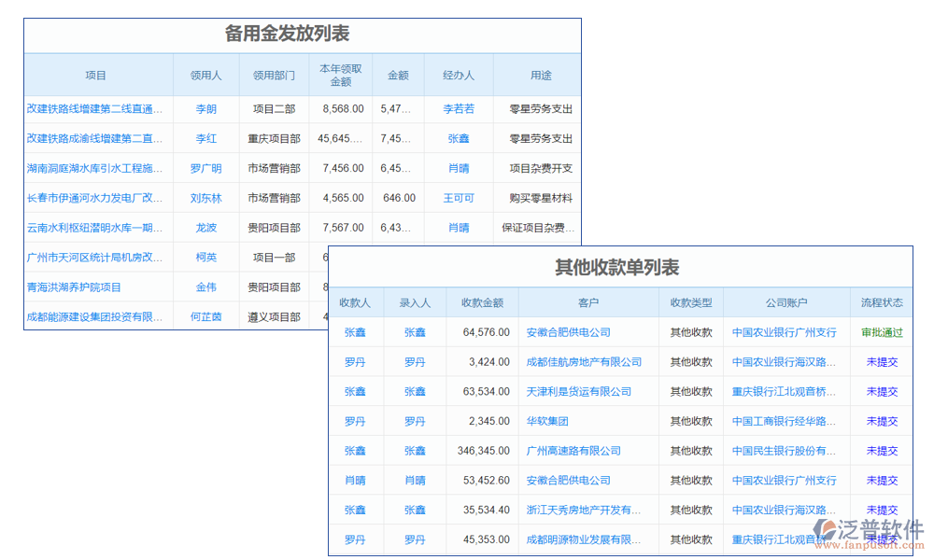Click the 备用金发放列表 table title
The width and height of the screenshot is (934, 560).
click(285, 34)
